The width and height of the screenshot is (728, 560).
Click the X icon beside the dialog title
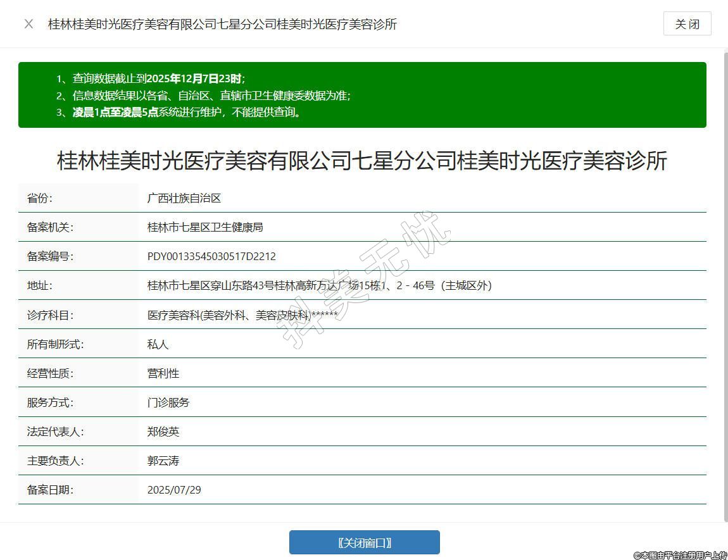(x=28, y=24)
